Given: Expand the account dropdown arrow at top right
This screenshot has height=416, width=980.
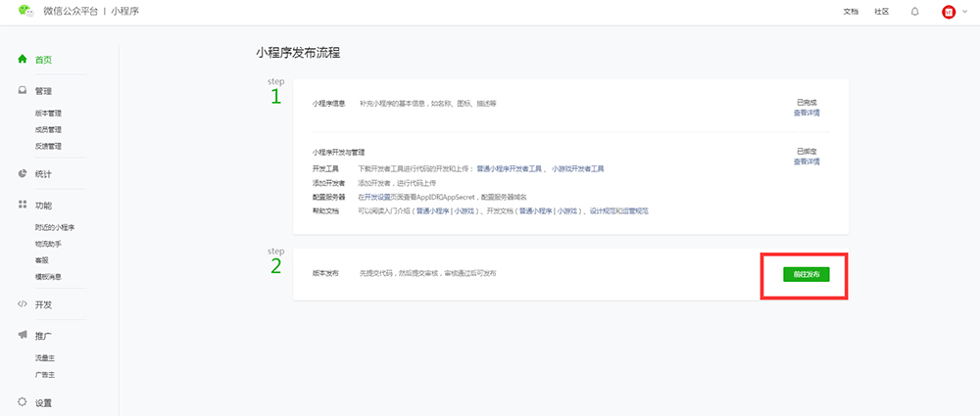Looking at the screenshot, I should (962, 12).
